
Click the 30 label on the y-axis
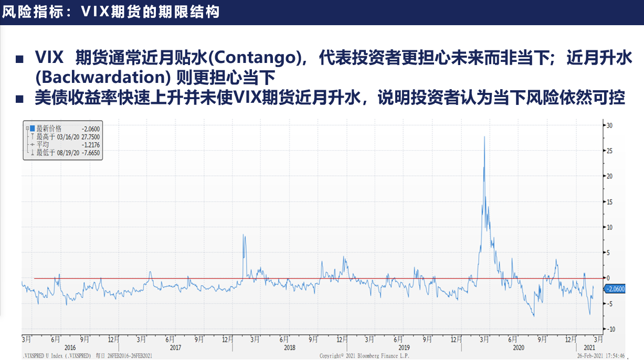point(610,125)
